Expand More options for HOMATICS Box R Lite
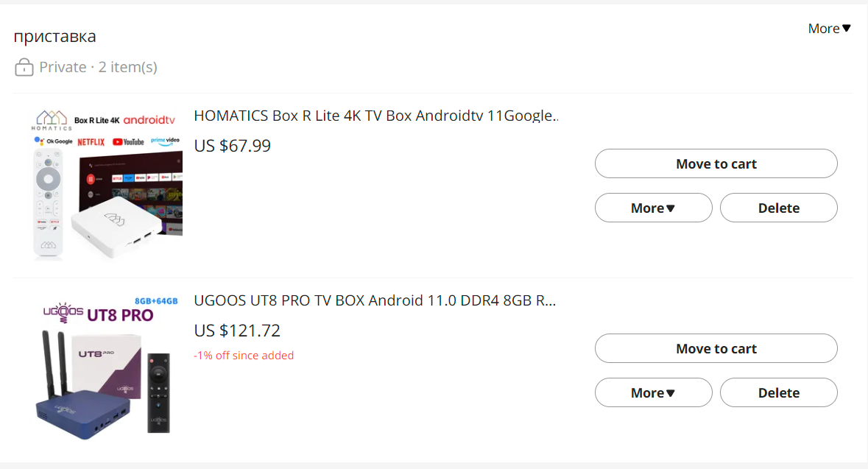Image resolution: width=868 pixels, height=469 pixels. click(653, 208)
